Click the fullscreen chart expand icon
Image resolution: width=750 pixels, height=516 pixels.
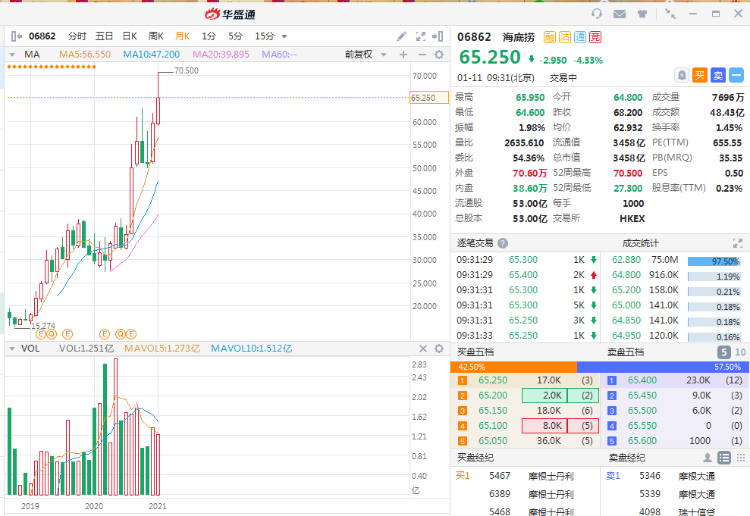[419, 36]
